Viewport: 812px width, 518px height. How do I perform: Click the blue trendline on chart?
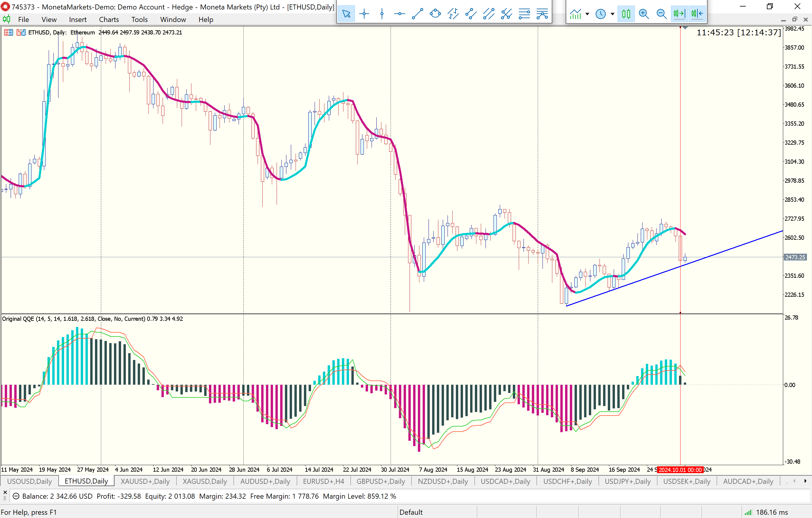[x=742, y=245]
